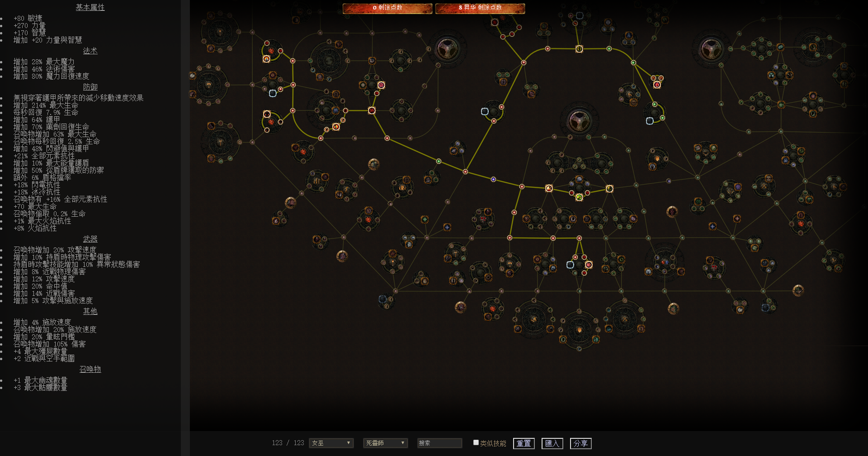Click the 重置 reset button
This screenshot has width=868, height=456.
(524, 443)
